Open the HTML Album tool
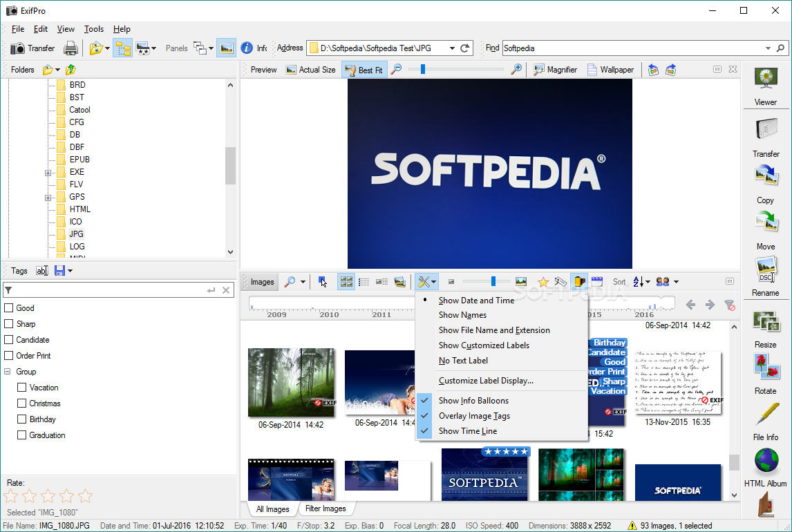Viewport: 792px width, 532px height. (766, 467)
